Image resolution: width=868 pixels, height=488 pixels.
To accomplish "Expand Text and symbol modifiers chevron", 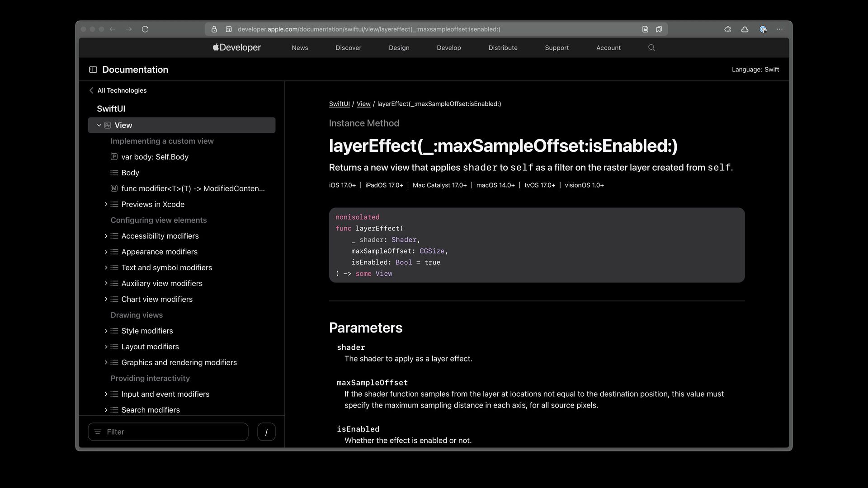I will (x=106, y=267).
